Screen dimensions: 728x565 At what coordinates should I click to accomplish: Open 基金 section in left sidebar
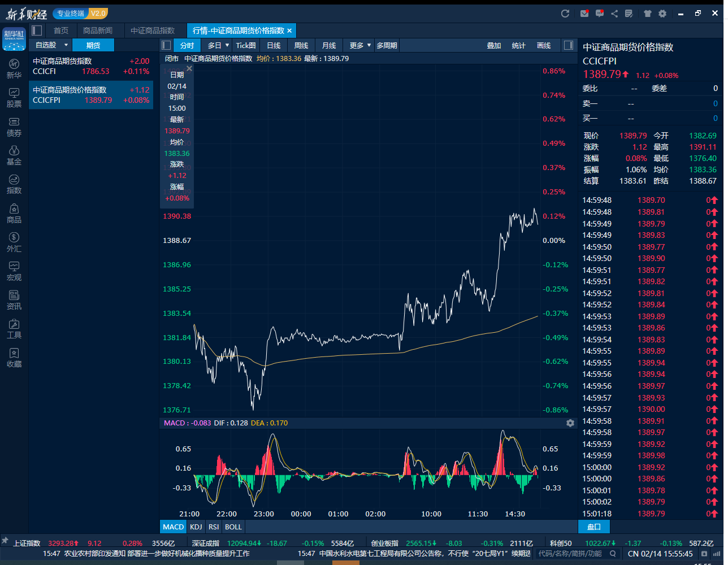[x=14, y=155]
